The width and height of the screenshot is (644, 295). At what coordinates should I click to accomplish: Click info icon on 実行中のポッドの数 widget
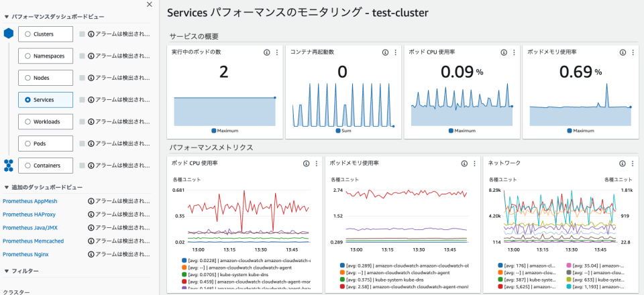coord(266,52)
